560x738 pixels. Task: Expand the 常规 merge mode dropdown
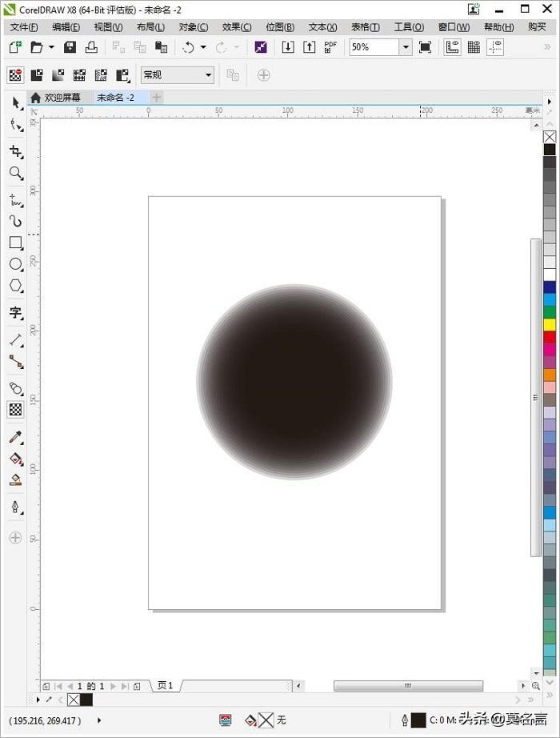(x=208, y=75)
